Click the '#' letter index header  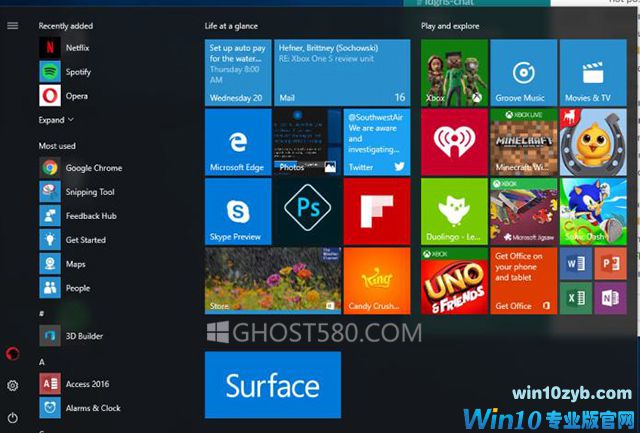[41, 313]
